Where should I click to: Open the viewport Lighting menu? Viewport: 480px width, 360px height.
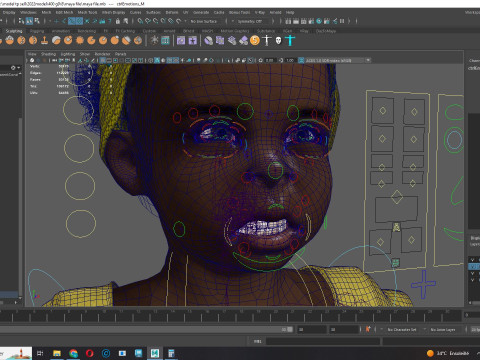click(68, 54)
